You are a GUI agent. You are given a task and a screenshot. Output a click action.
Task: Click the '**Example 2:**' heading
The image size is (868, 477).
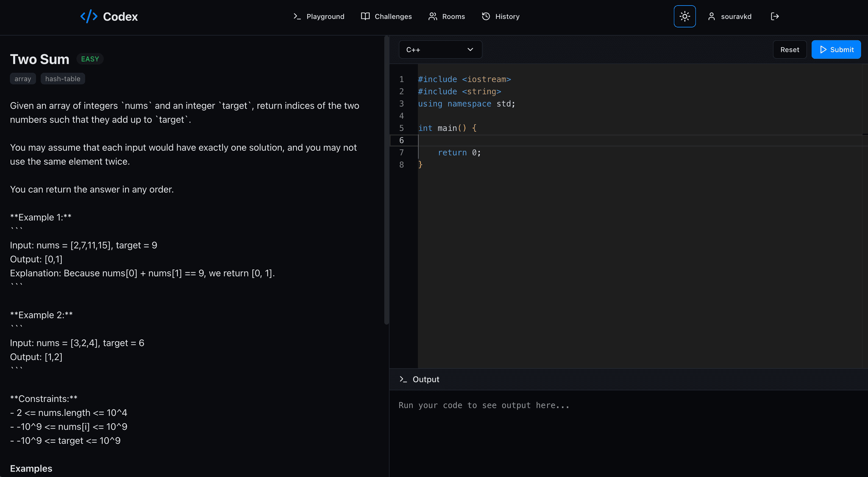tap(42, 315)
